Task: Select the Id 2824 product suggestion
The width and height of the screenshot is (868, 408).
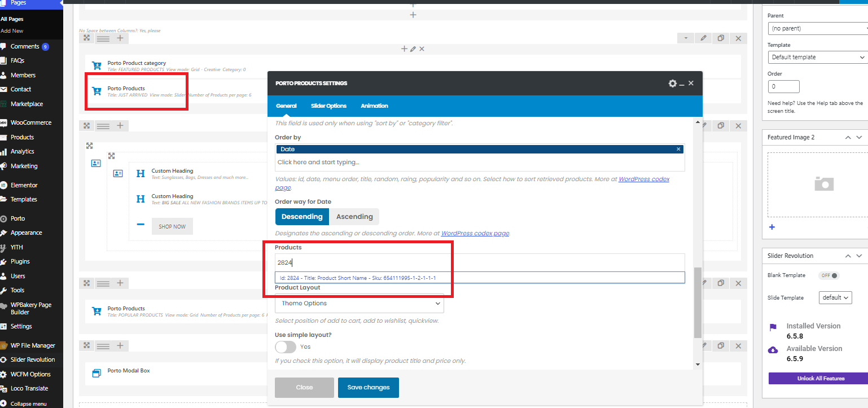Action: point(480,278)
